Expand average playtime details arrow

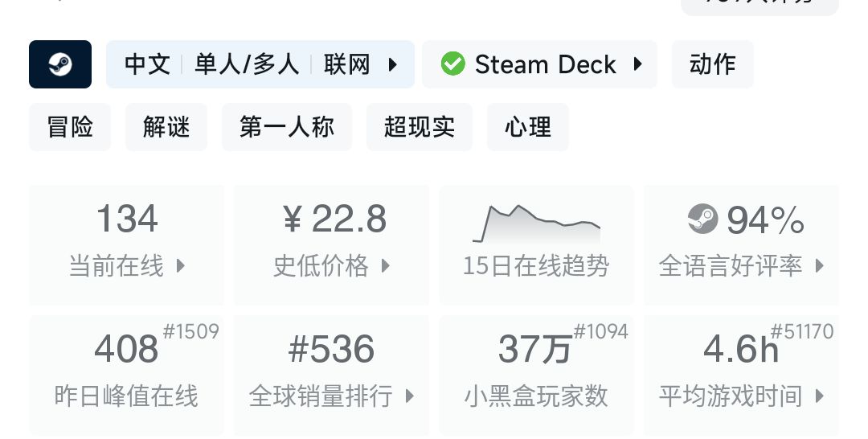click(819, 396)
